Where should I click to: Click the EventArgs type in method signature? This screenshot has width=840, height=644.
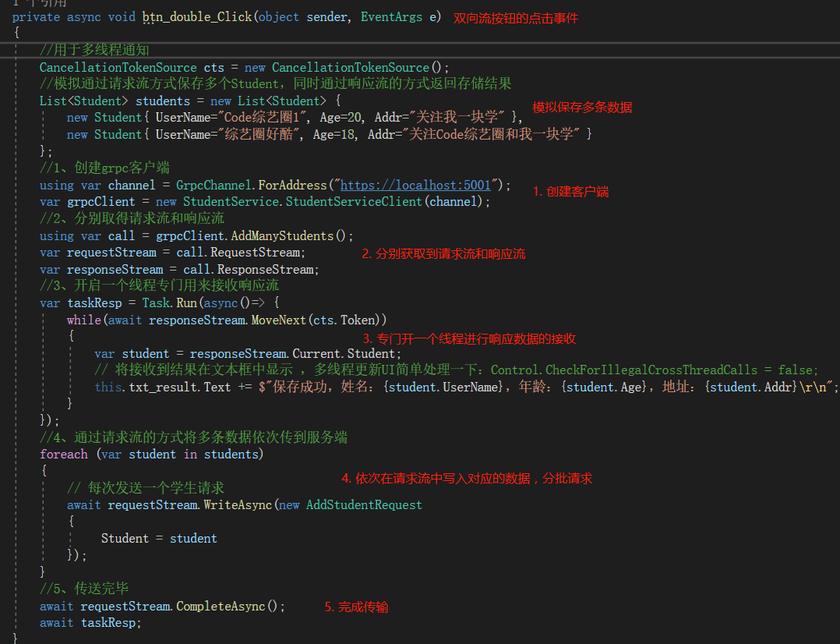[x=392, y=17]
